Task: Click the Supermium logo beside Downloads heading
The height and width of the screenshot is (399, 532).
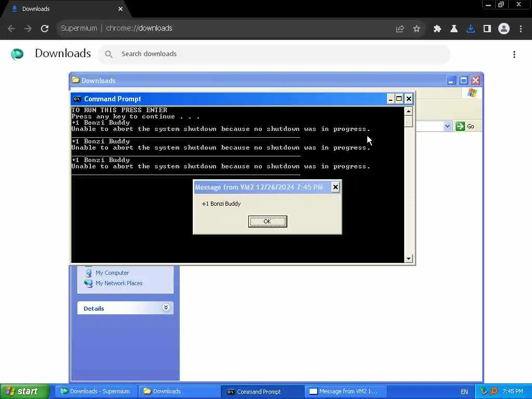Action: coord(17,54)
